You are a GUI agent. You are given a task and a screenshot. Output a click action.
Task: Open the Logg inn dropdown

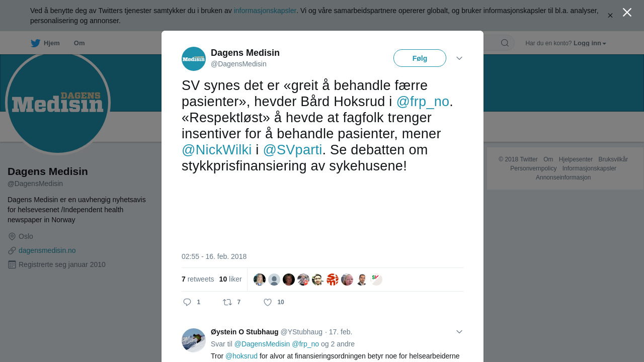click(590, 43)
